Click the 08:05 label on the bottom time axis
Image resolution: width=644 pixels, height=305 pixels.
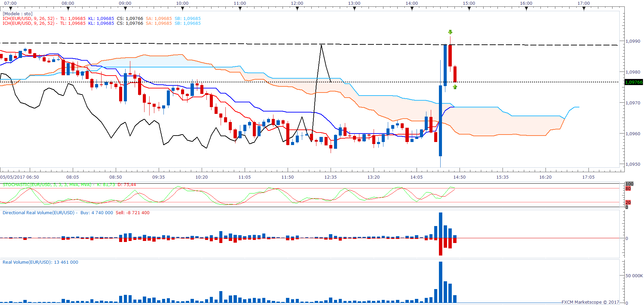tap(72, 177)
